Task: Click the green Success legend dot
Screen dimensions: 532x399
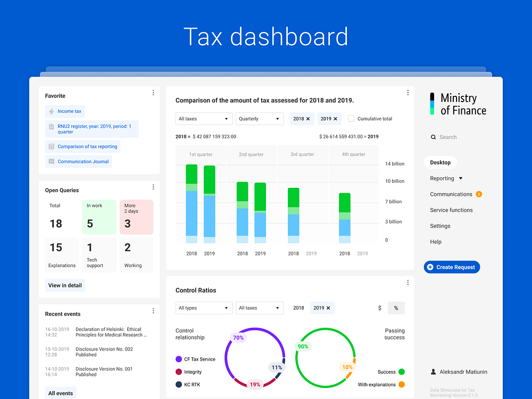Action: tap(401, 372)
